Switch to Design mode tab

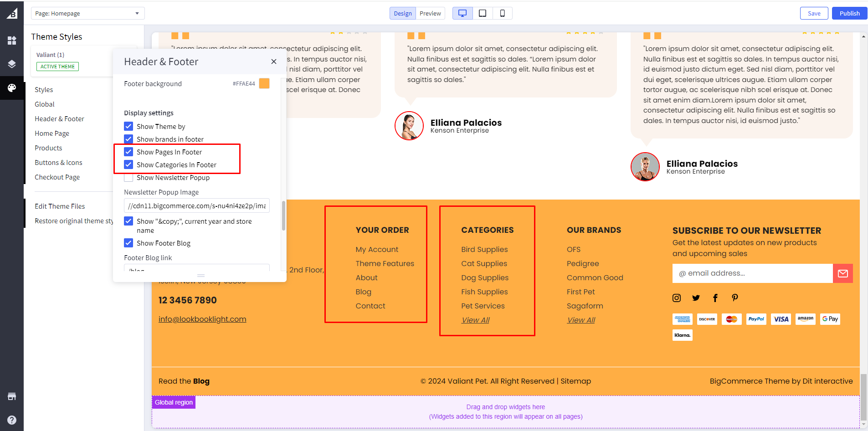[x=403, y=13]
